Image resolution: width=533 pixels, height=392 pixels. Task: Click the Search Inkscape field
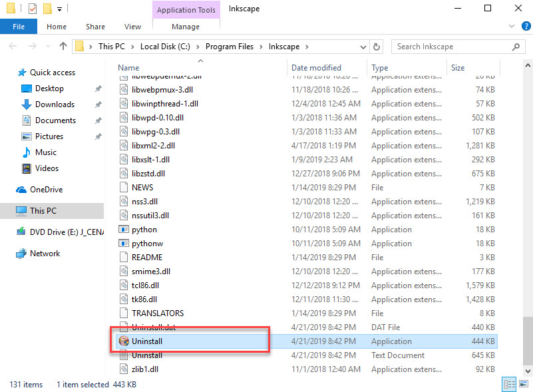458,47
